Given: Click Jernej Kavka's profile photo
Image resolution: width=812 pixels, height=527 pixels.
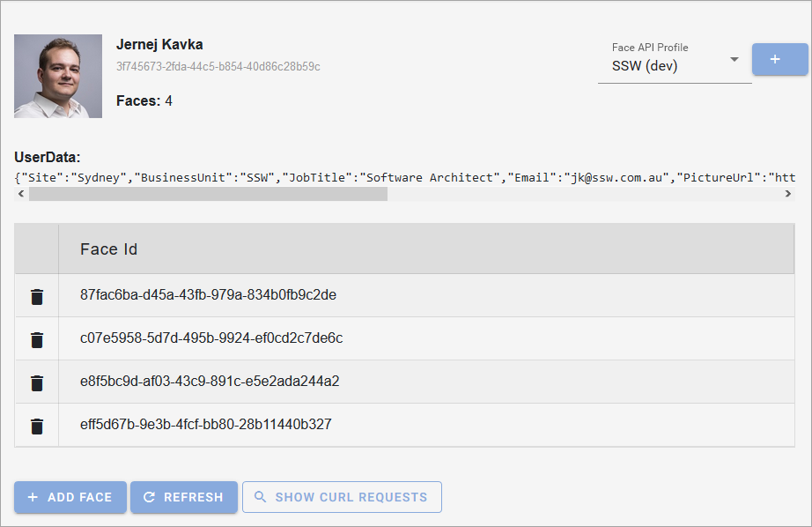Looking at the screenshot, I should tap(57, 76).
